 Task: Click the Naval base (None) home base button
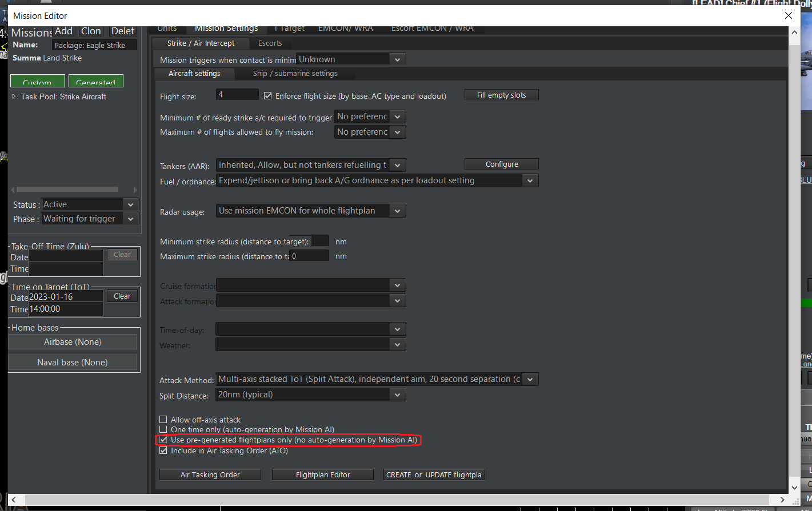(73, 363)
